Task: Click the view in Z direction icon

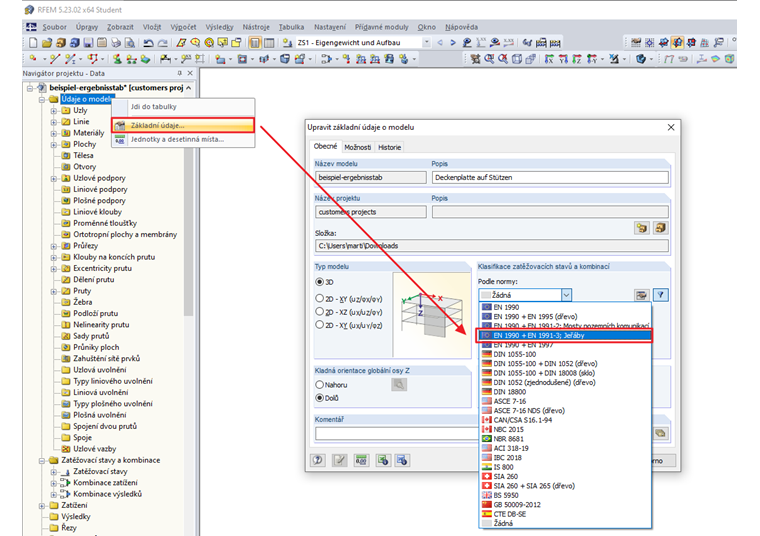Action: 577,59
